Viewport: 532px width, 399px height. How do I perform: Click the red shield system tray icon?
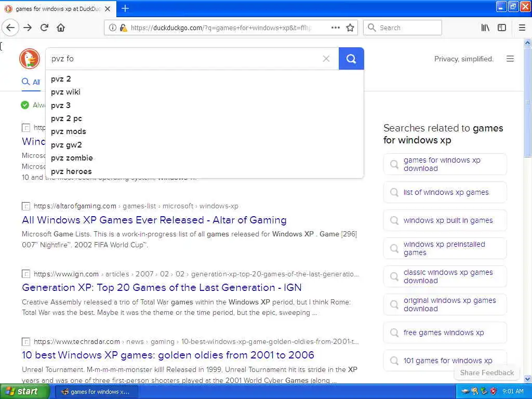pyautogui.click(x=494, y=391)
